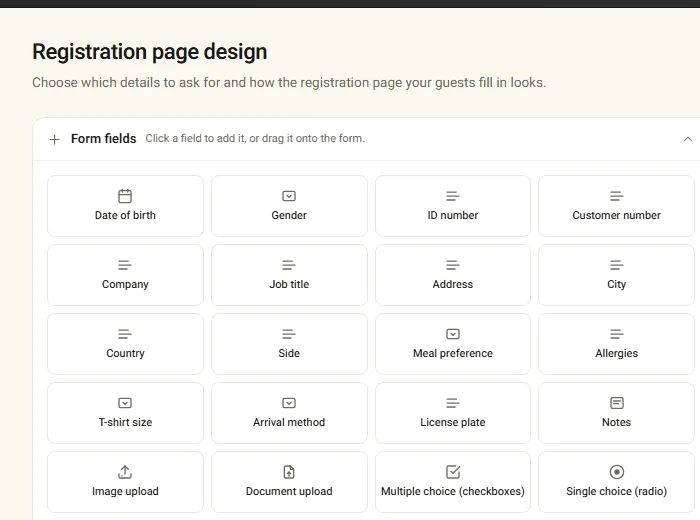This screenshot has width=700, height=520.
Task: Click the text icon above Allergies
Action: click(617, 334)
